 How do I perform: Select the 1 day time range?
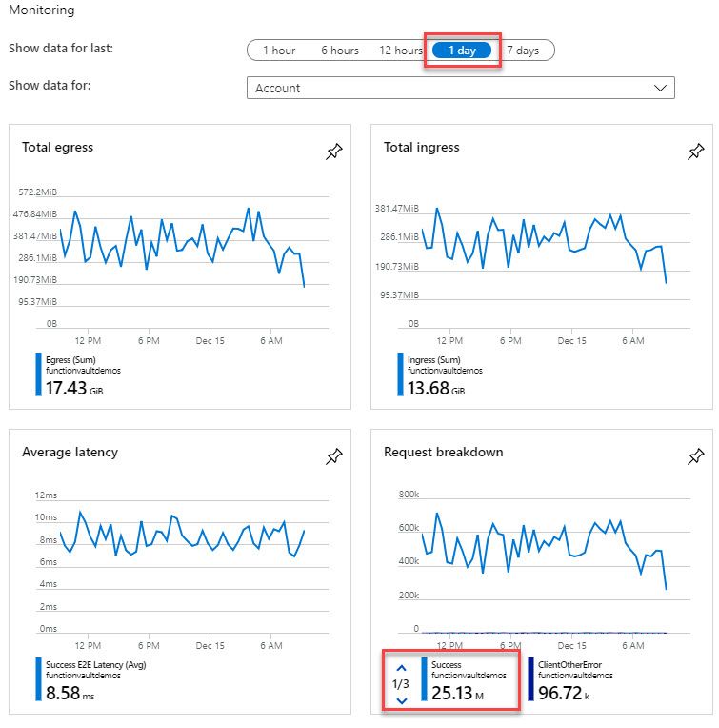[462, 51]
